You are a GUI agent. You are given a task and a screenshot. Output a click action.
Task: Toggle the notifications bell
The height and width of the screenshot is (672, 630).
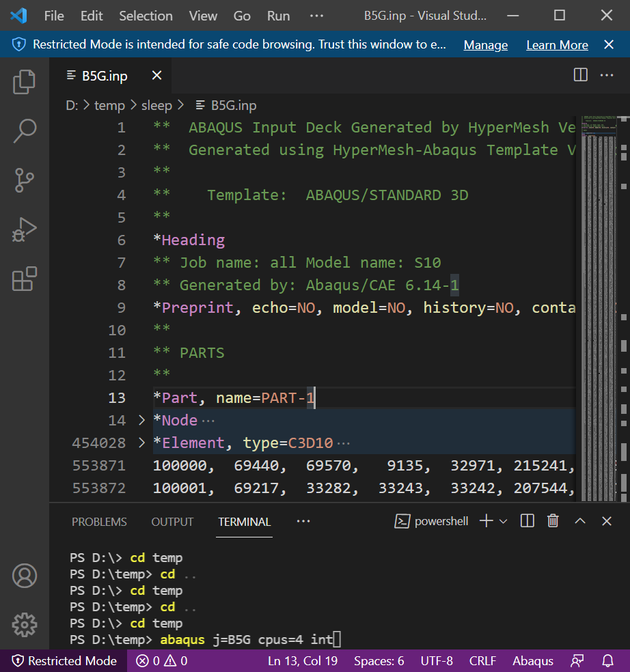point(607,660)
